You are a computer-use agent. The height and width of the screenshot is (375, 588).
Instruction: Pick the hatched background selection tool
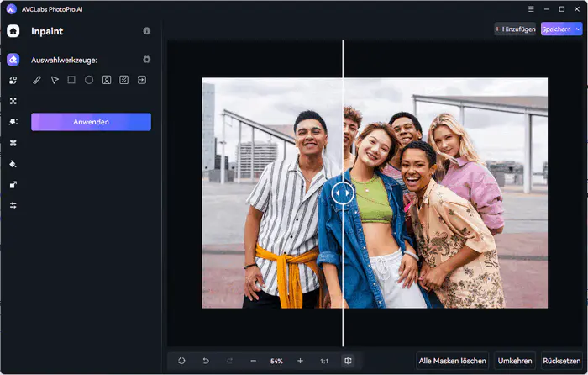(x=123, y=80)
